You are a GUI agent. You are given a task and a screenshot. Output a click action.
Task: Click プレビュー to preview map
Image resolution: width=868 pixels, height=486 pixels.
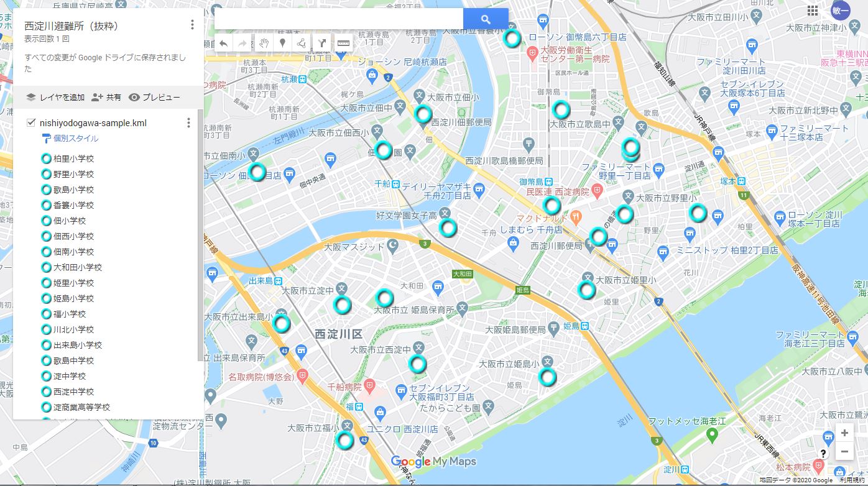pyautogui.click(x=154, y=98)
